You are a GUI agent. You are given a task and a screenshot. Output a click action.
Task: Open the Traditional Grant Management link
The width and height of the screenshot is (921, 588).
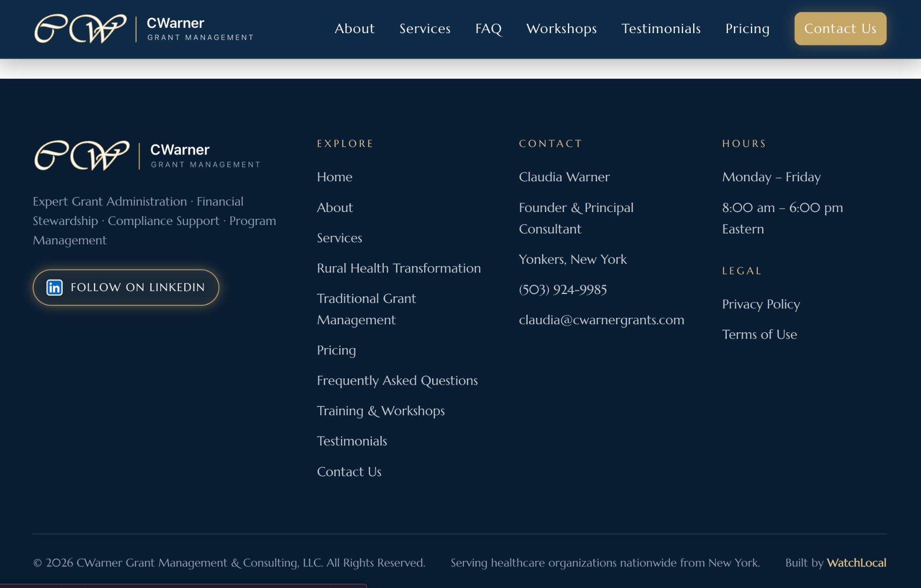click(366, 309)
